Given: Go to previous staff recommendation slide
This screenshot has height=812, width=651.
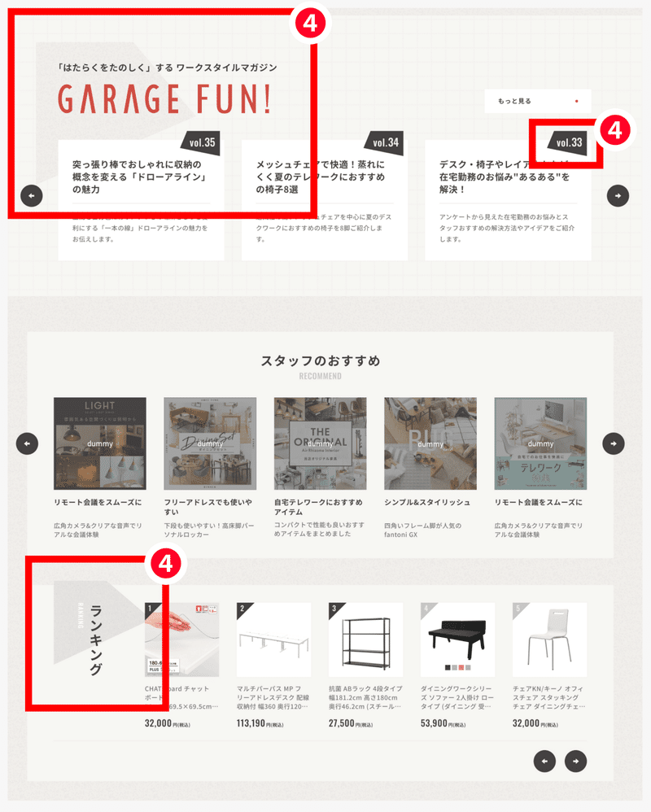Looking at the screenshot, I should pyautogui.click(x=27, y=443).
